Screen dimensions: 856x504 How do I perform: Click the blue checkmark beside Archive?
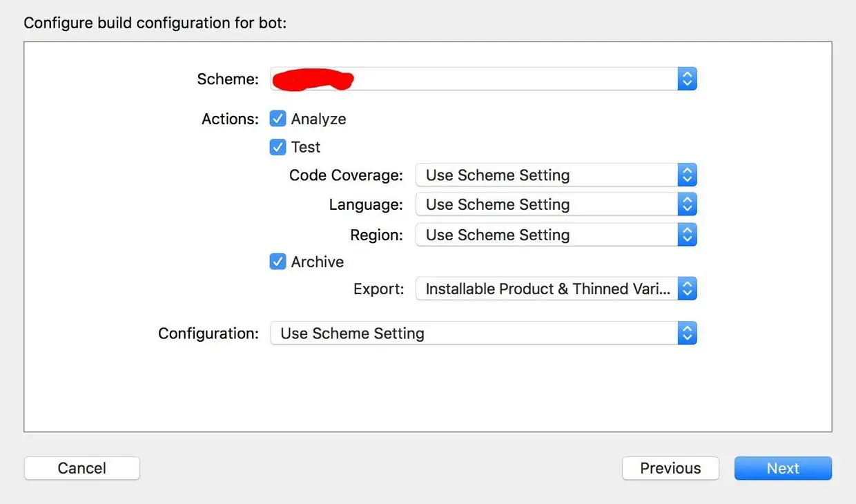pyautogui.click(x=278, y=262)
